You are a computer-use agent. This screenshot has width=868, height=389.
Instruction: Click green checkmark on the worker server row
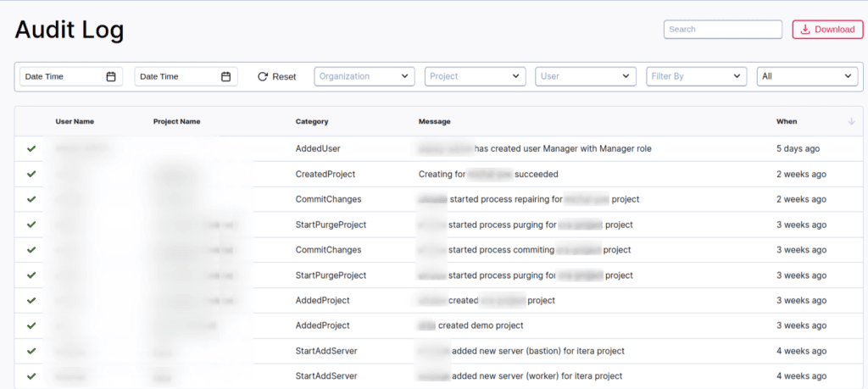click(x=31, y=375)
